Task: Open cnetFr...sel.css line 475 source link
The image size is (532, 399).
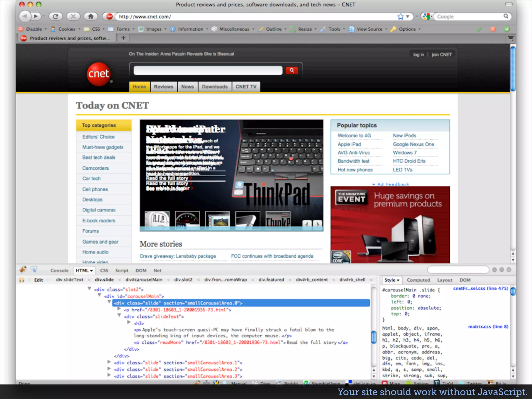Action: click(481, 288)
